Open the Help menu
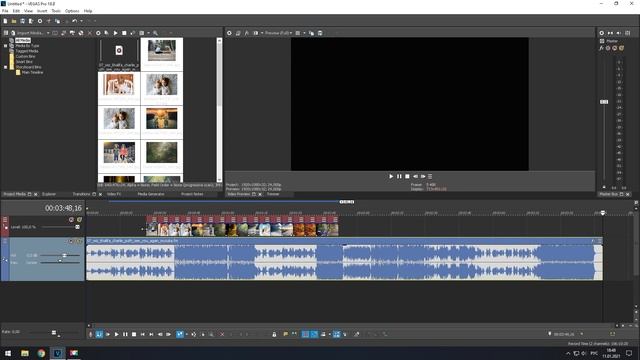640x360 pixels. coord(88,11)
